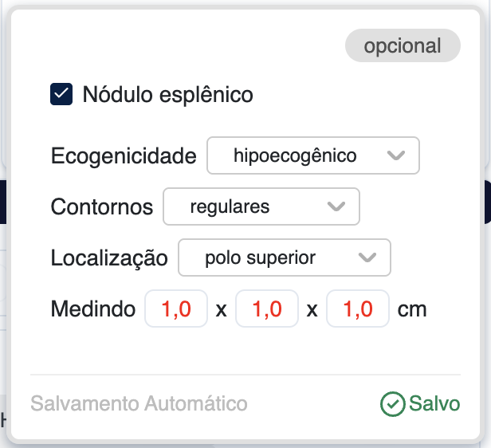Viewport: 491px width, 448px height.
Task: Click the opcional badge
Action: point(403,46)
